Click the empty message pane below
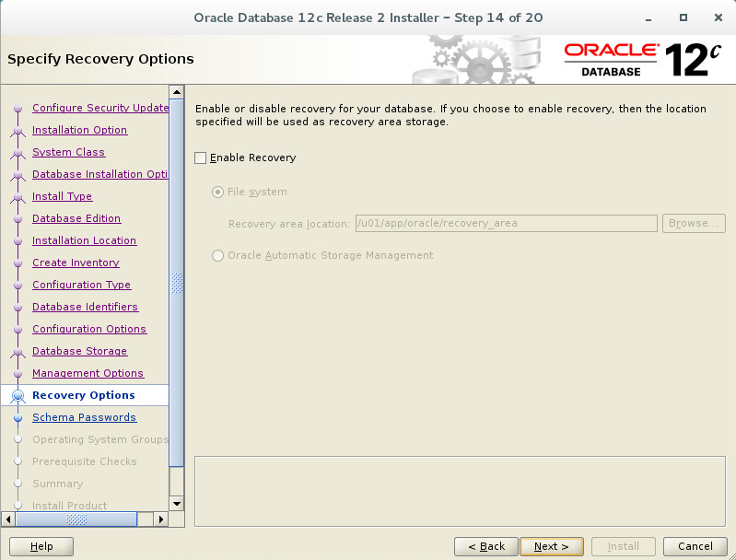736x560 pixels. point(460,492)
